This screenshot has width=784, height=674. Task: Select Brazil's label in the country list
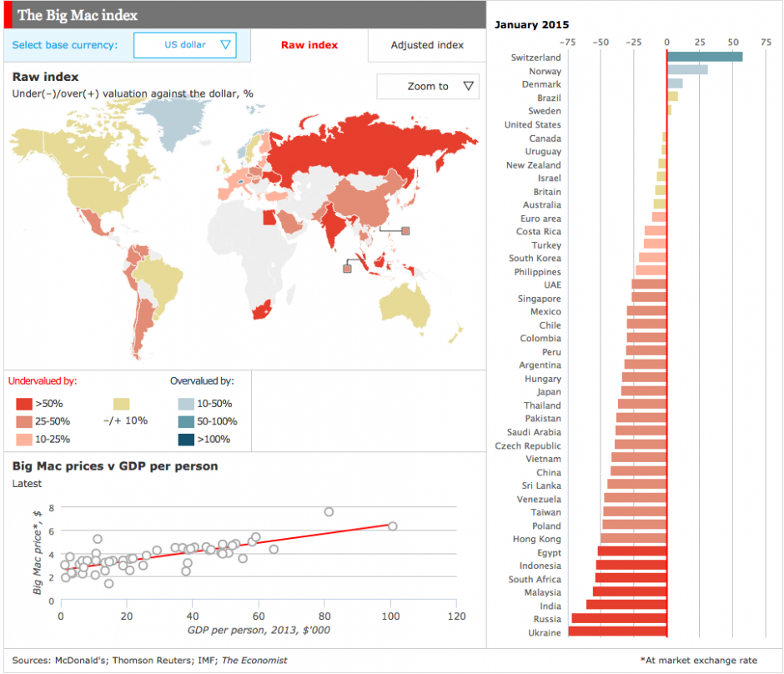tap(546, 98)
